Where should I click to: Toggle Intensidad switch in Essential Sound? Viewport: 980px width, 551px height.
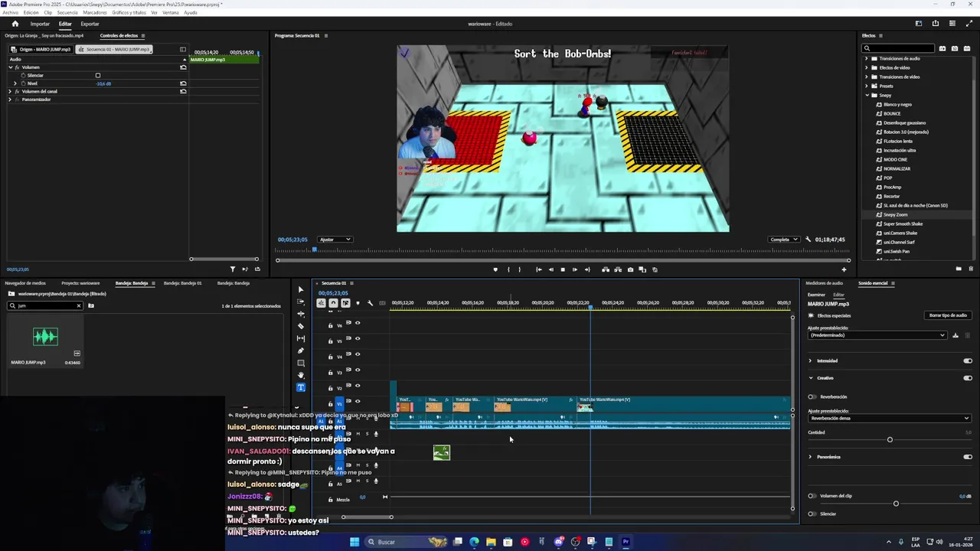click(968, 360)
